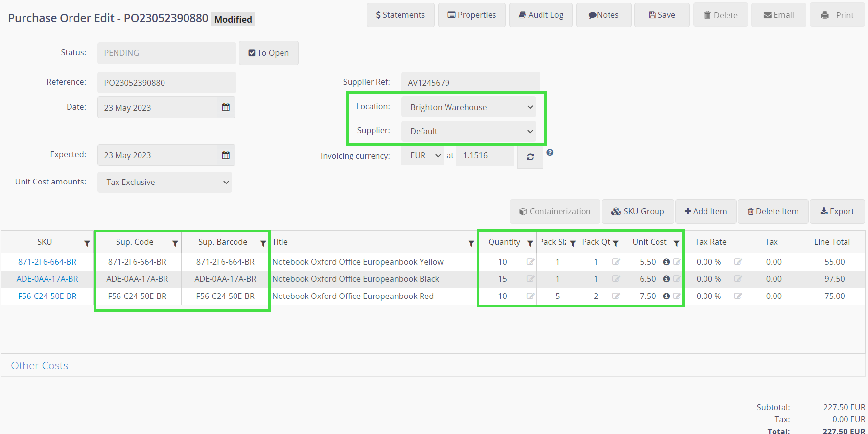Add a new item to the order
Image resolution: width=868 pixels, height=434 pixels.
[x=705, y=211]
